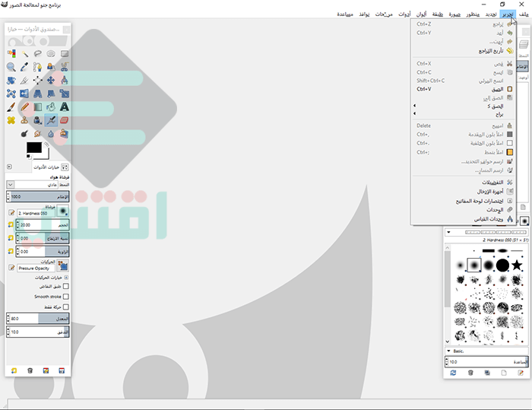Image resolution: width=532 pixels, height=410 pixels.
Task: Open the ملف (File) menu
Action: click(523, 14)
